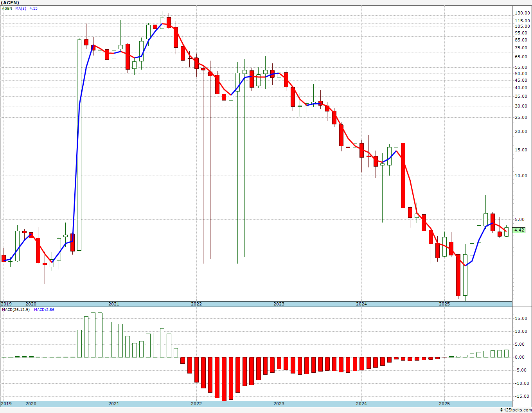Pick 2022 on the MACD panel time axis
This screenshot has height=413, width=532.
pos(196,404)
